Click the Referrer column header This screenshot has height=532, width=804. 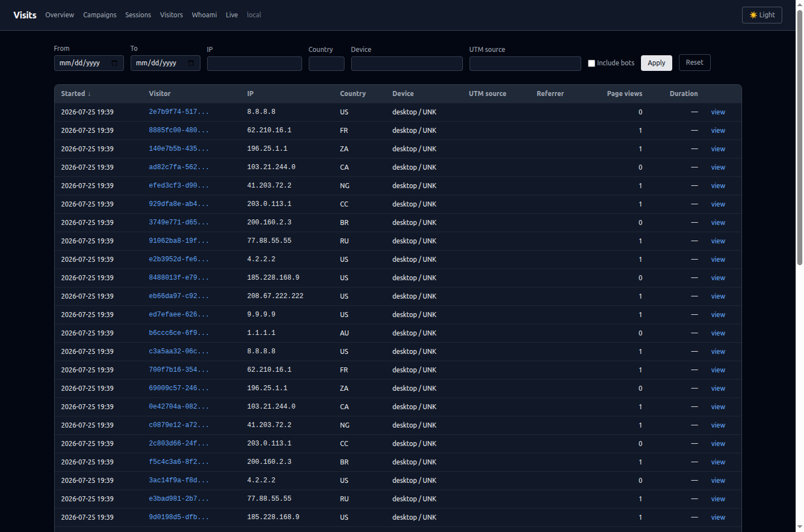click(x=550, y=94)
